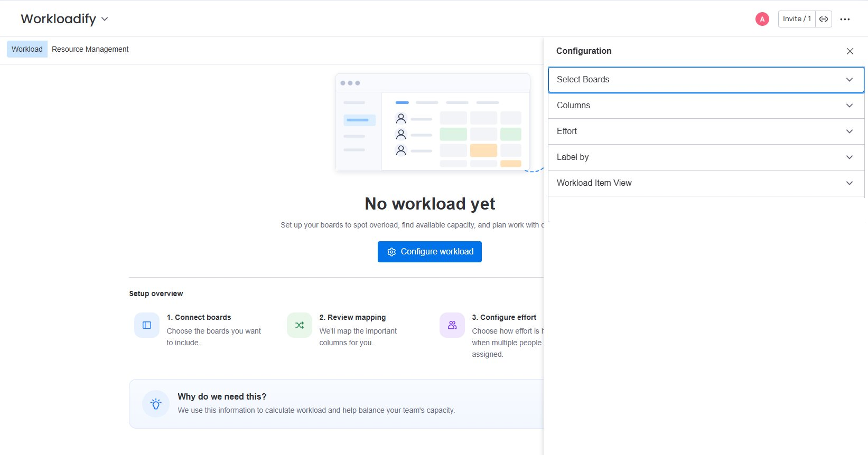
Task: Click the Configure workload button
Action: pos(430,252)
